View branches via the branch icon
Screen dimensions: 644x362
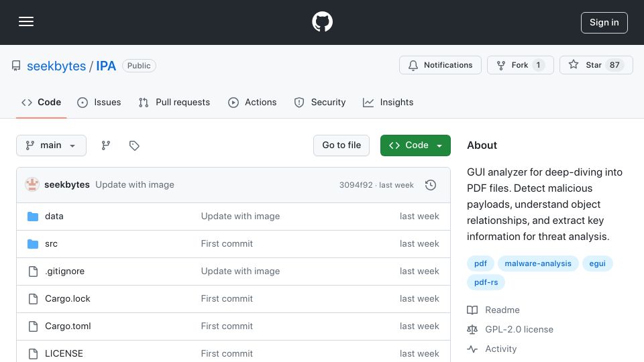pyautogui.click(x=106, y=145)
